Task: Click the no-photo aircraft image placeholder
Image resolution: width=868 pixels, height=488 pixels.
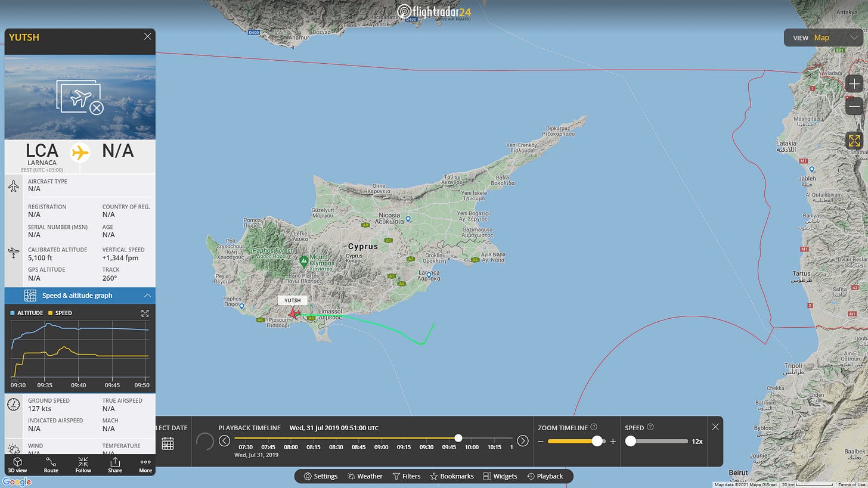Action: (x=80, y=98)
